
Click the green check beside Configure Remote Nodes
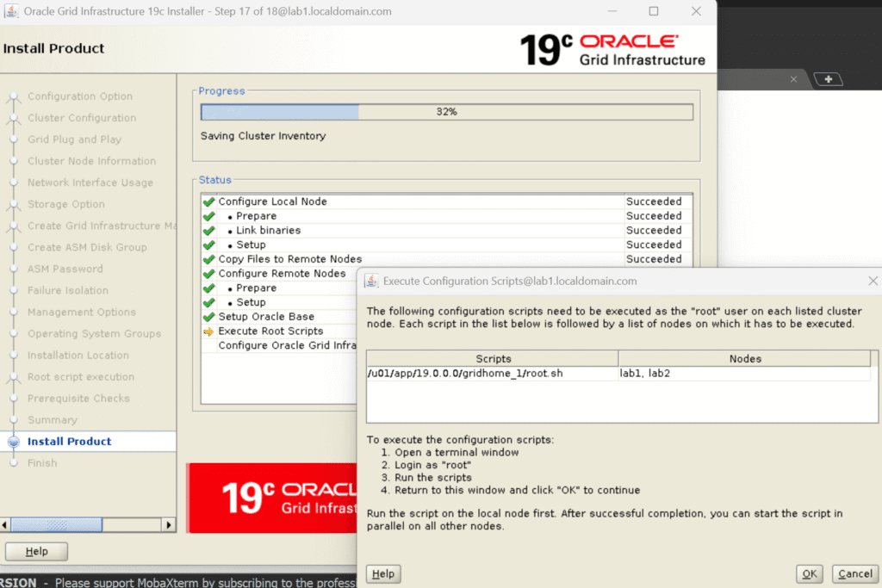click(208, 274)
